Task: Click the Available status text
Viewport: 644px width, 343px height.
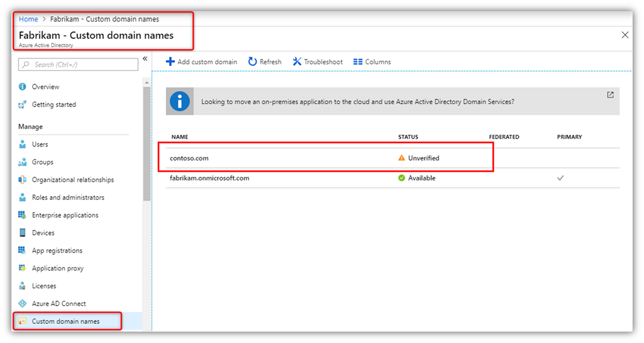Action: coord(422,178)
